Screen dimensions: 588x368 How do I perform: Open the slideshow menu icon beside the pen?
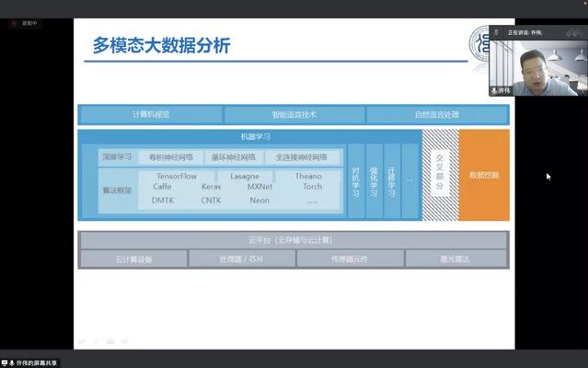[x=110, y=341]
